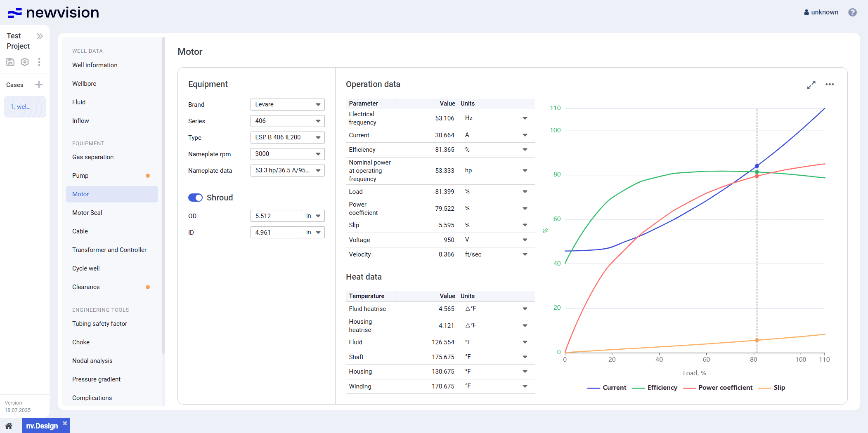Open the Brand dropdown
868x433 pixels.
[x=287, y=104]
